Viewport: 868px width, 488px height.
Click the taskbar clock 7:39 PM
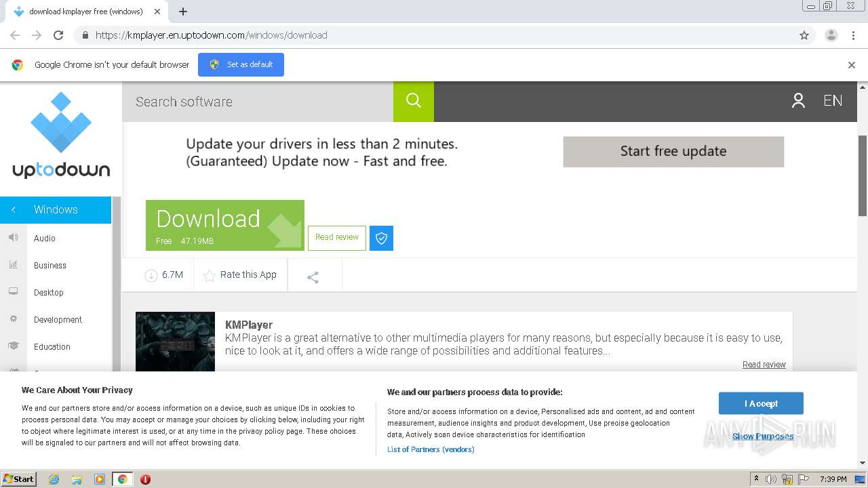tap(833, 479)
